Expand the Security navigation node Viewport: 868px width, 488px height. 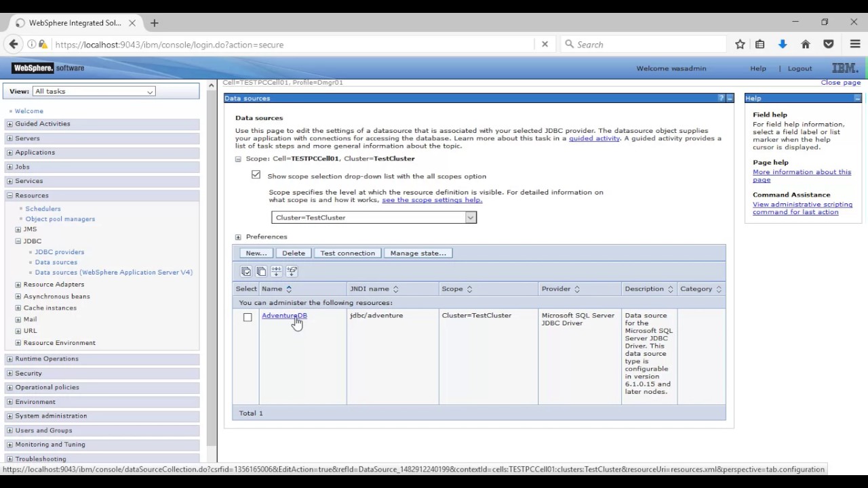coord(9,373)
